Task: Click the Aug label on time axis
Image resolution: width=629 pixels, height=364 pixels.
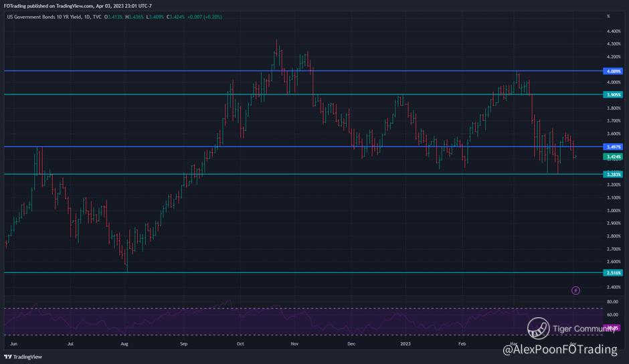Action: [x=124, y=344]
